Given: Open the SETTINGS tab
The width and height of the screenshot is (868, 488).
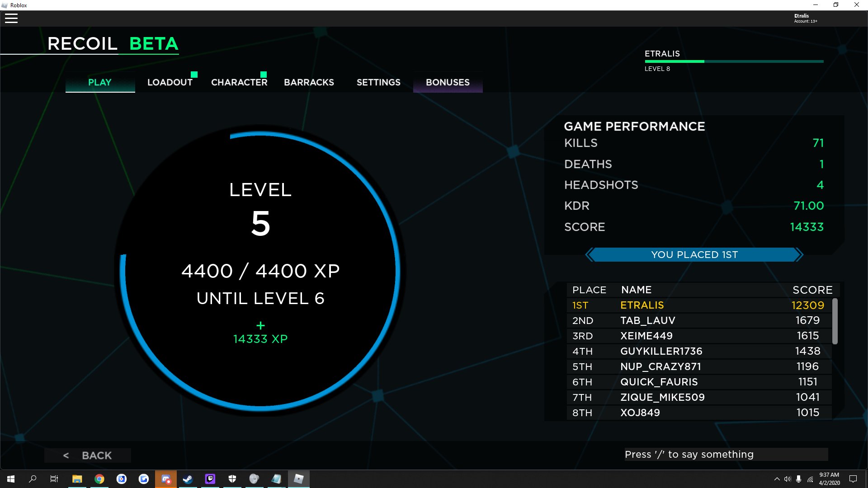Looking at the screenshot, I should [378, 82].
